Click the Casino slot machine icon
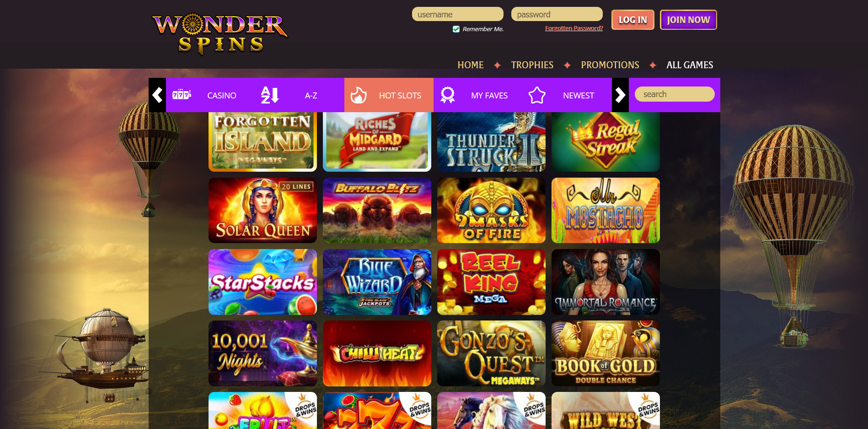The height and width of the screenshot is (429, 868). click(x=182, y=95)
